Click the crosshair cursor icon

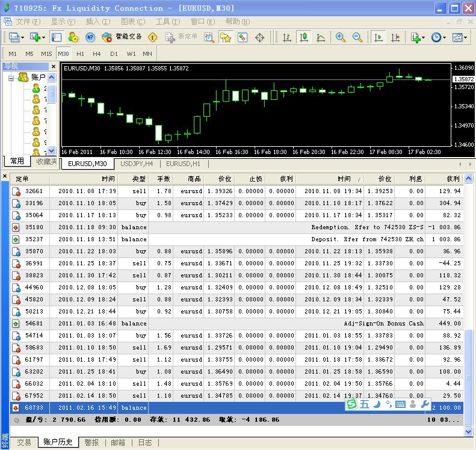click(x=260, y=37)
